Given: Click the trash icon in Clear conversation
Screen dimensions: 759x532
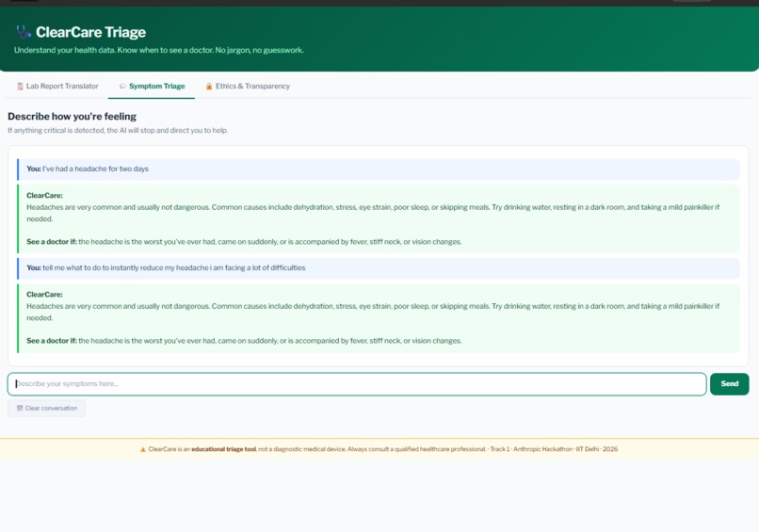Looking at the screenshot, I should pyautogui.click(x=20, y=408).
